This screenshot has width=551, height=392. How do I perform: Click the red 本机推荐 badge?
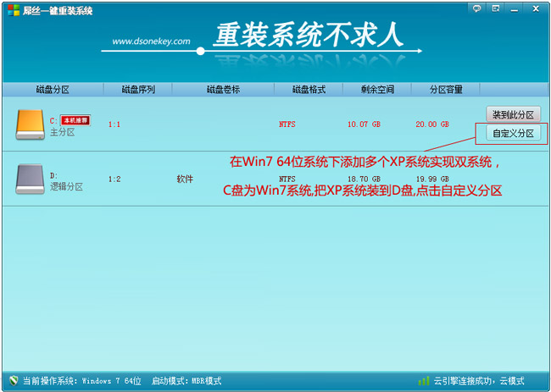pos(75,120)
